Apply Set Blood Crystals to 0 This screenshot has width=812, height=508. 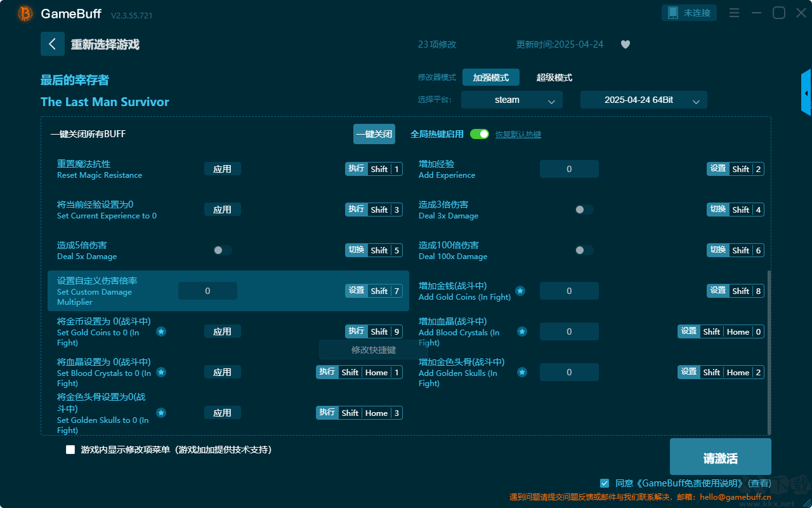[x=223, y=372]
